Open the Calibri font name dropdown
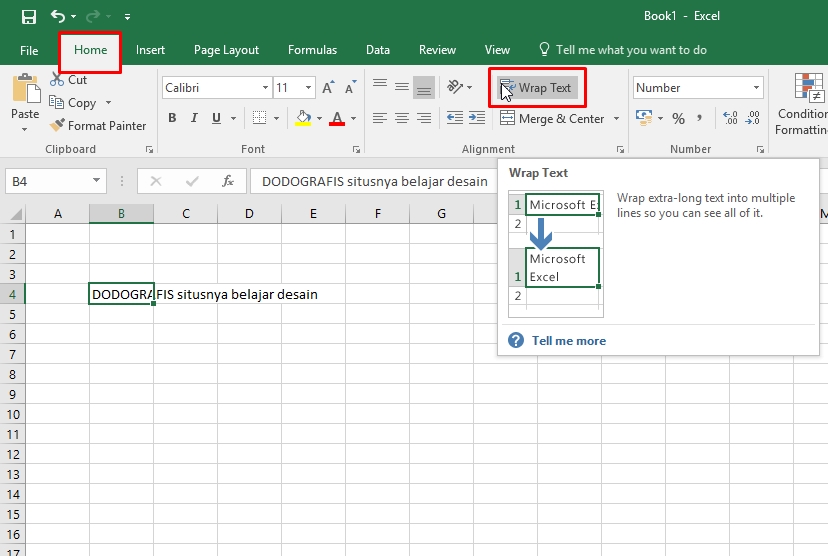 point(265,88)
